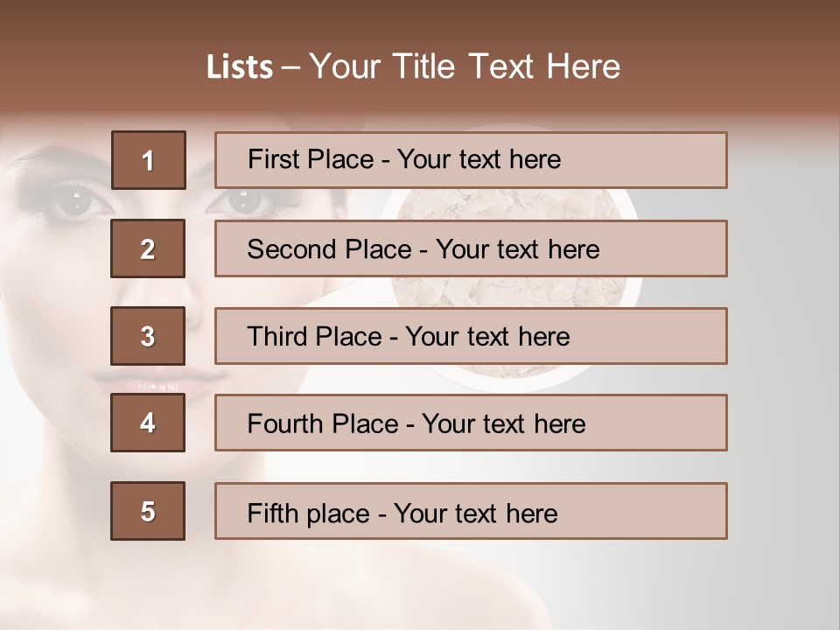This screenshot has width=840, height=630.
Task: Click the bold word Lists in title
Action: pyautogui.click(x=239, y=67)
